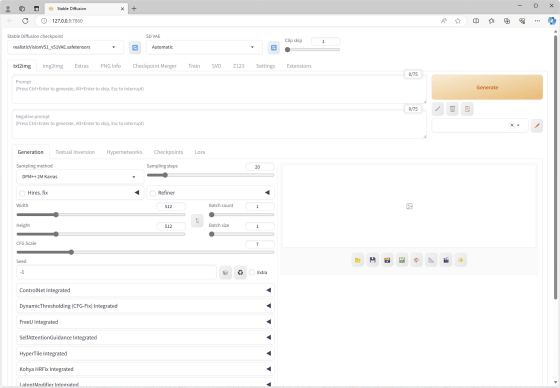Enable the Refiner checkbox

153,193
